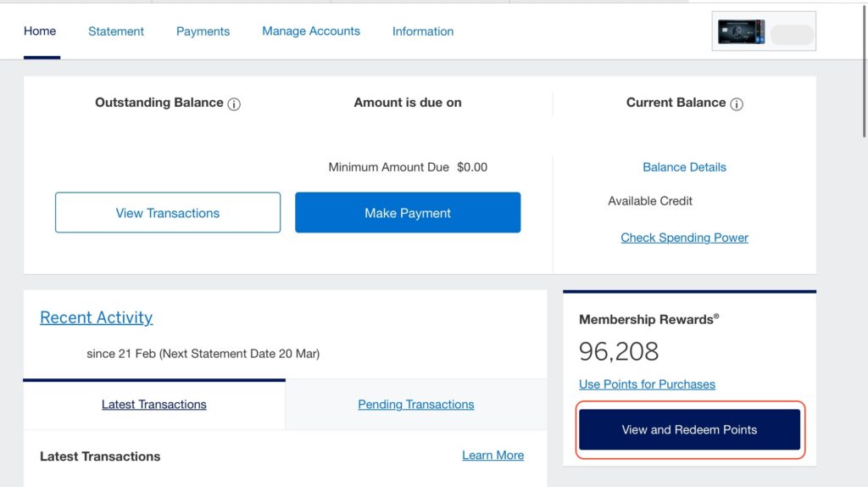Click the Outstanding Balance info icon
Image resolution: width=868 pixels, height=487 pixels.
(235, 104)
